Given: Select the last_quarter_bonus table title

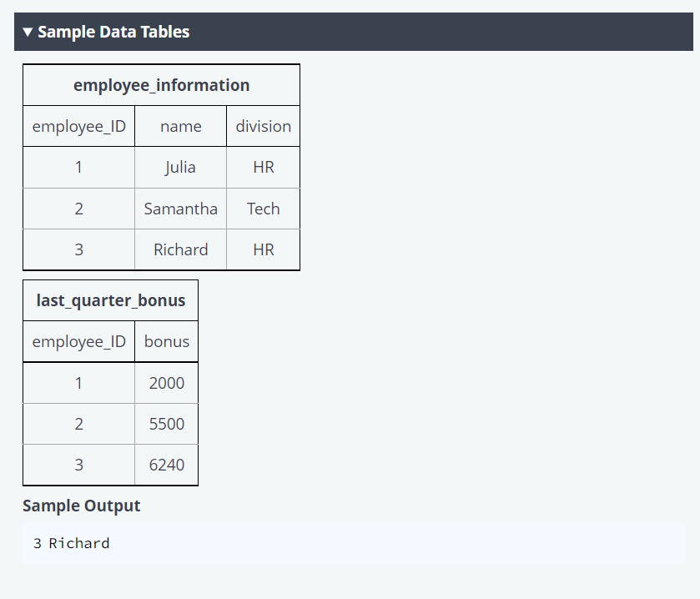Looking at the screenshot, I should (x=110, y=300).
